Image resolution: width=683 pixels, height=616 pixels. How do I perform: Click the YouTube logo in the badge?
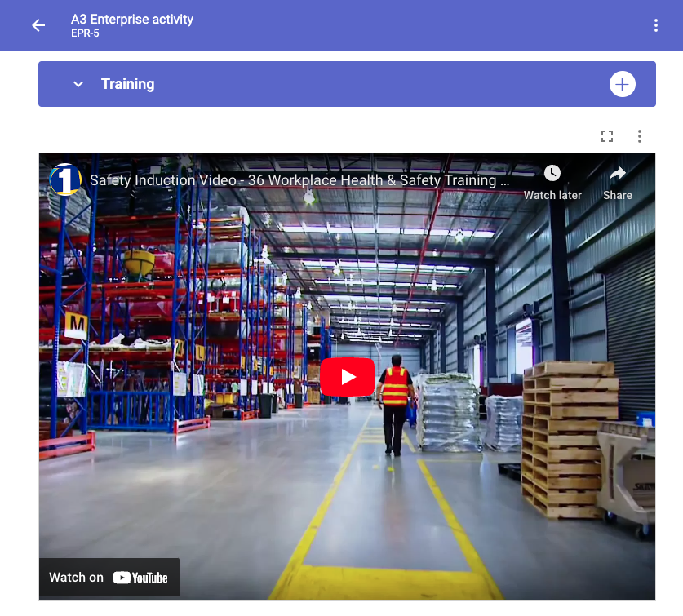click(140, 578)
